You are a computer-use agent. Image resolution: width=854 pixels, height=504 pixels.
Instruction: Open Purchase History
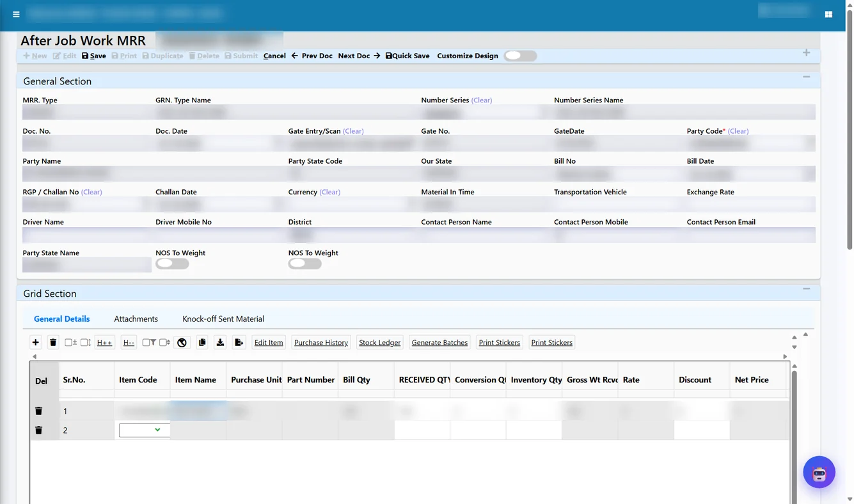pos(321,342)
